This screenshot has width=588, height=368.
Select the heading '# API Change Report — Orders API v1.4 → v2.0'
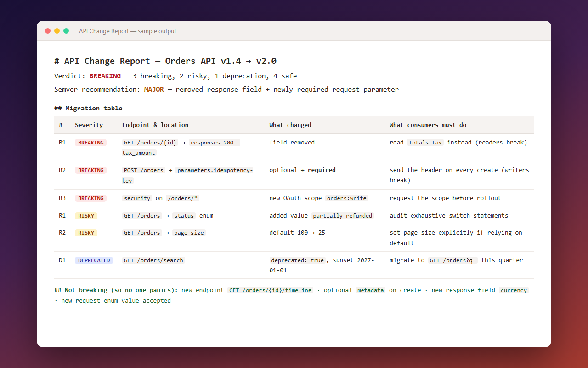[165, 61]
